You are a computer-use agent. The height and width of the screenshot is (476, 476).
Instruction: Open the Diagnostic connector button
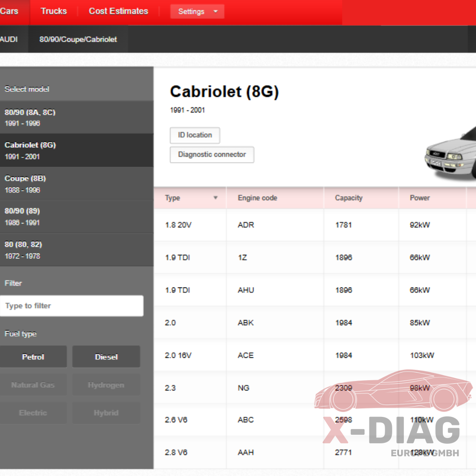[x=212, y=154]
